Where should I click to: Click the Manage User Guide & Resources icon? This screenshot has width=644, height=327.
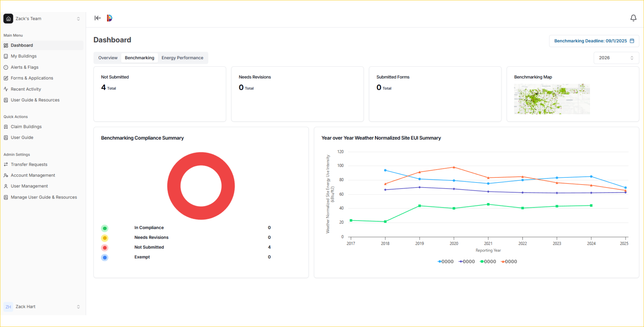[x=6, y=197]
